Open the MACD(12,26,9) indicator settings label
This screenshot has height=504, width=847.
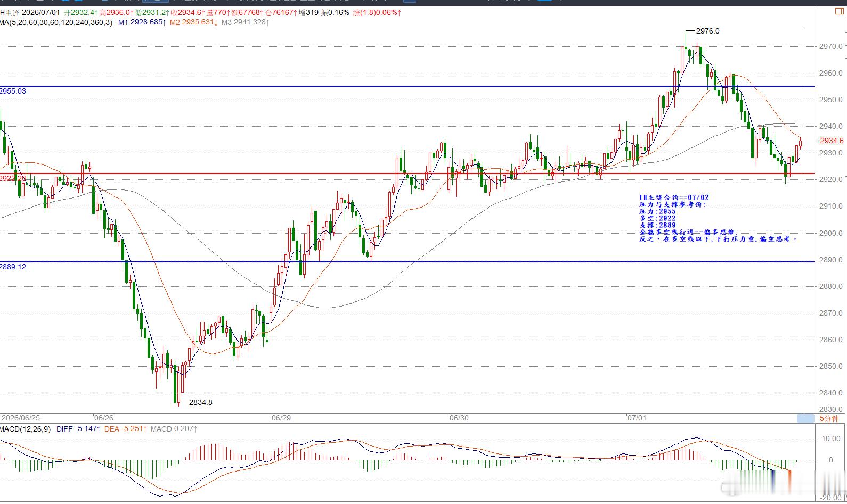[x=26, y=429]
